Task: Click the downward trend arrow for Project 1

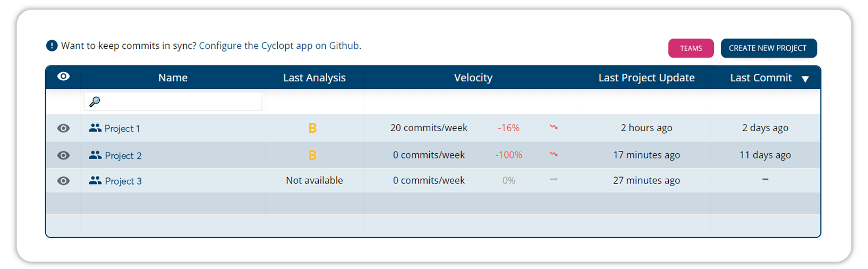Action: tap(554, 127)
